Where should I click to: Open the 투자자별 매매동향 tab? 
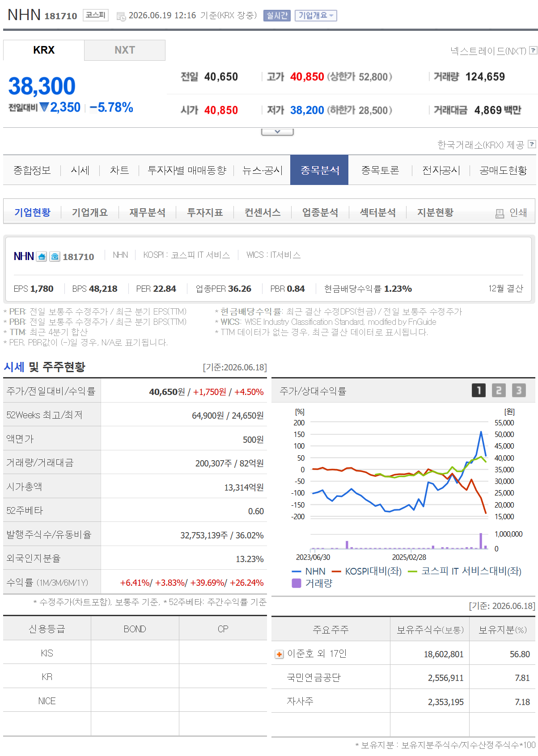187,170
